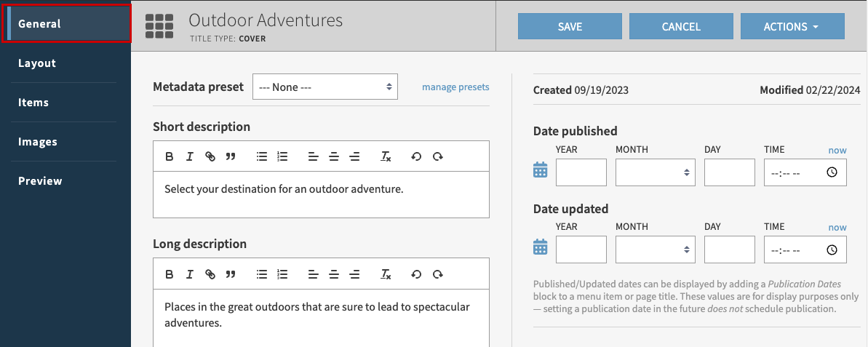This screenshot has height=347, width=868.
Task: Click Bold in Short description toolbar
Action: coord(169,156)
